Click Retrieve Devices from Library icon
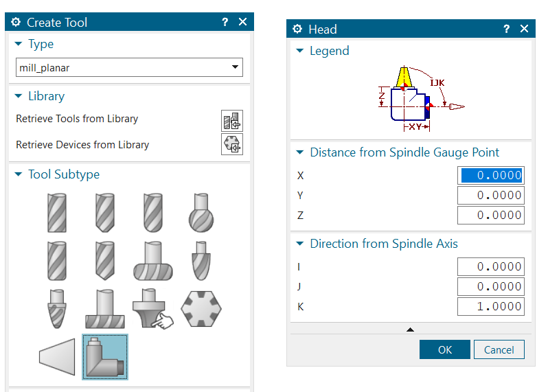Screen dimensions: 537x392 click(232, 145)
